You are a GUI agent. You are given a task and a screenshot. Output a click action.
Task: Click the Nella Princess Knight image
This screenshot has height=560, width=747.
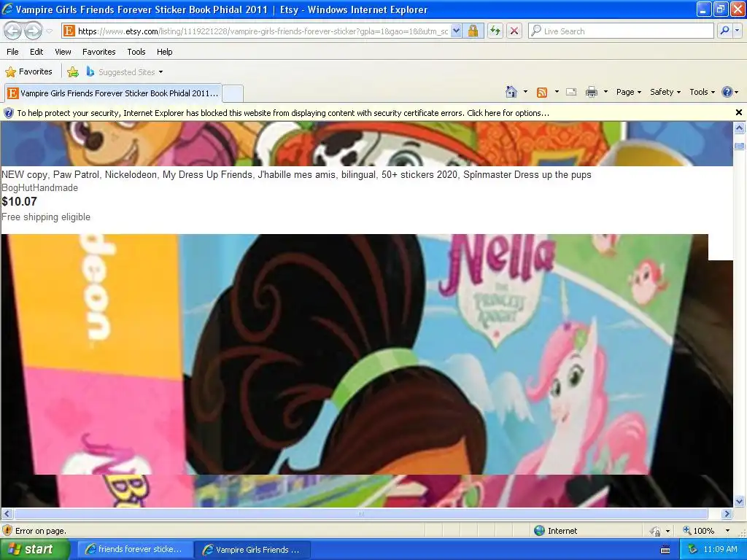(x=367, y=354)
